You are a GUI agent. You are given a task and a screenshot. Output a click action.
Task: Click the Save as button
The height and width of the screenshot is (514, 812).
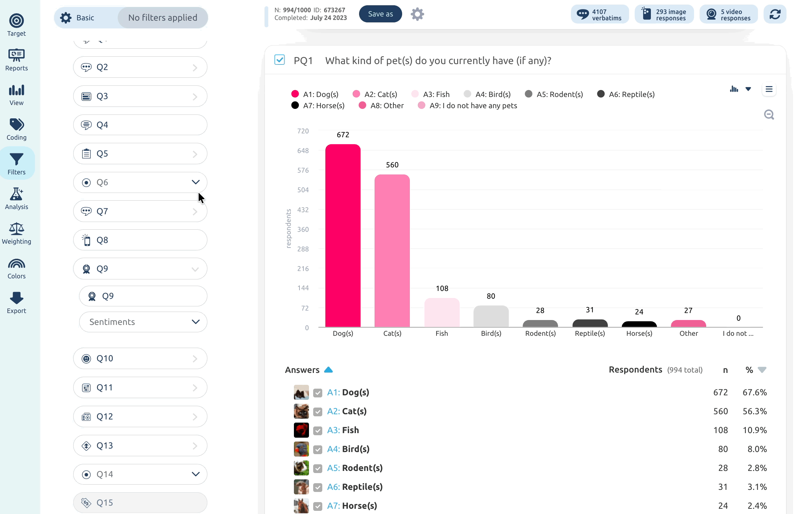pyautogui.click(x=380, y=14)
